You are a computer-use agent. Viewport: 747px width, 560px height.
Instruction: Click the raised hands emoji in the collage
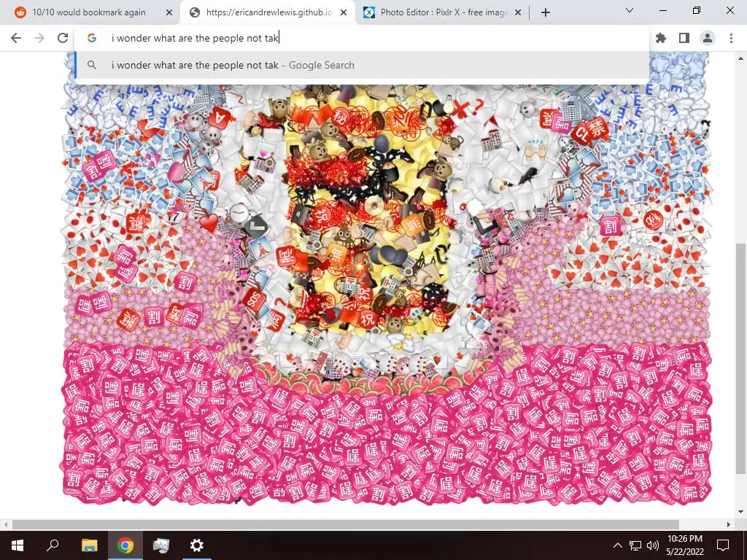pos(535,152)
